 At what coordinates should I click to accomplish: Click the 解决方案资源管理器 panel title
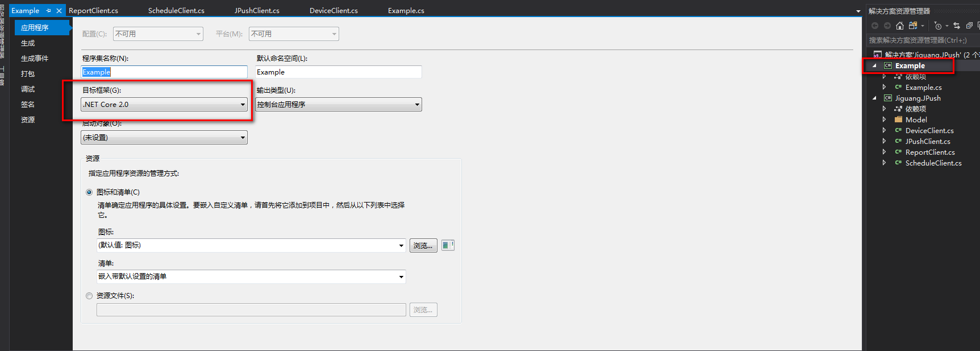(x=899, y=11)
